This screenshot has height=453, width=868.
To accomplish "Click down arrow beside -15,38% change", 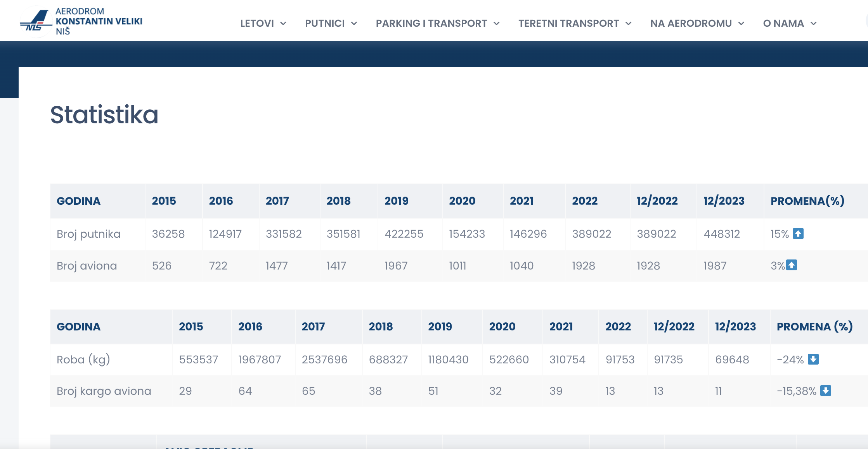I will tap(825, 391).
